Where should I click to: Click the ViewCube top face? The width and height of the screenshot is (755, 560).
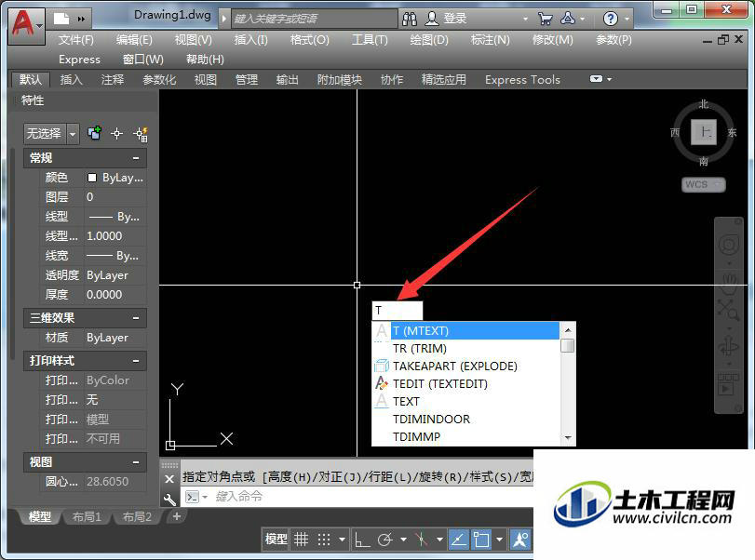coord(704,132)
